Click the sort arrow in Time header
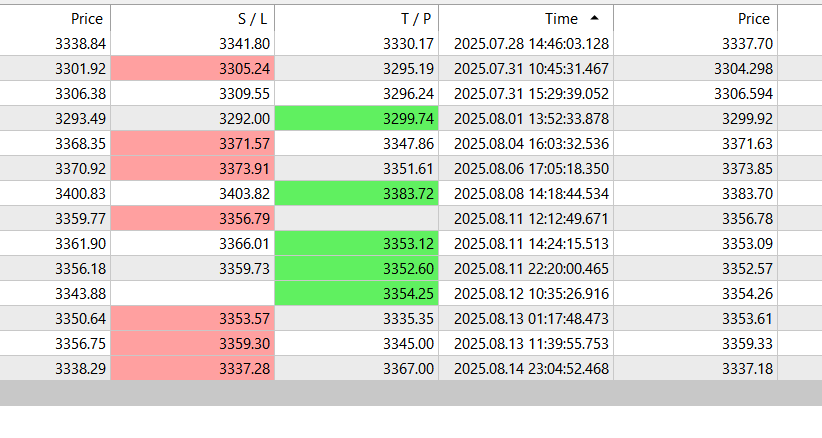This screenshot has width=822, height=438. pos(596,18)
